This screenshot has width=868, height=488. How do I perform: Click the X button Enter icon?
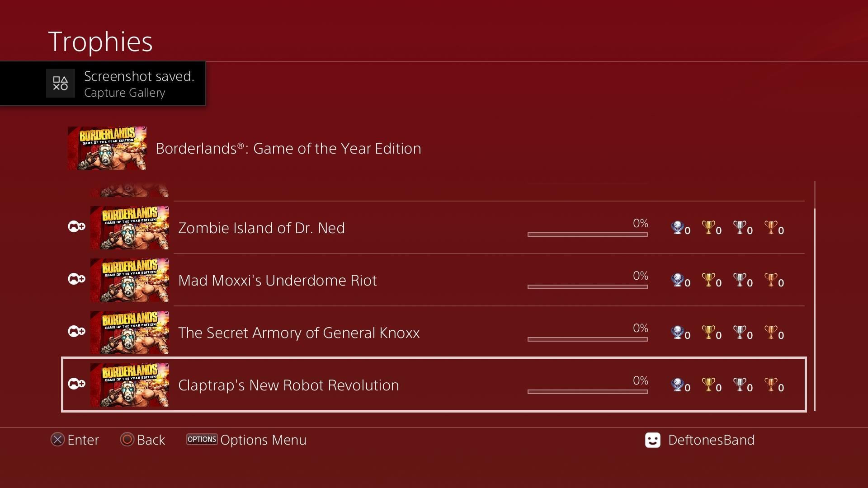tap(57, 440)
